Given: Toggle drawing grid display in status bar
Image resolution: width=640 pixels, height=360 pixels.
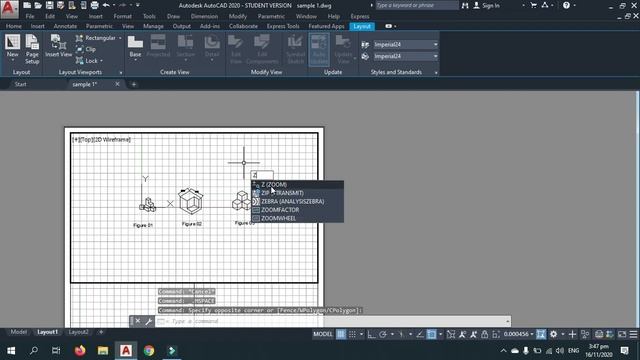Looking at the screenshot, I should click(341, 334).
